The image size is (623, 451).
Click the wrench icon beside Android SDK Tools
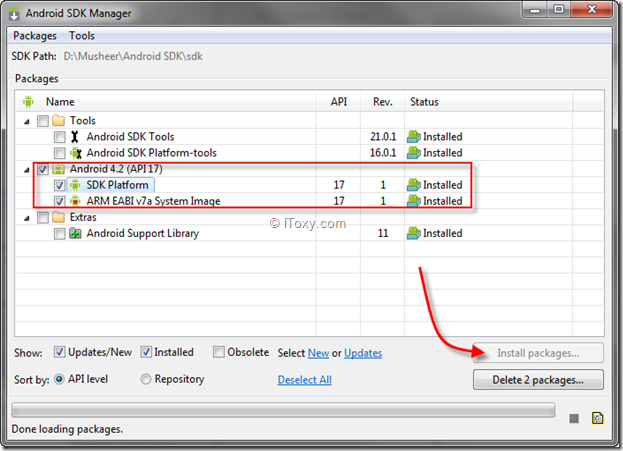pyautogui.click(x=74, y=137)
